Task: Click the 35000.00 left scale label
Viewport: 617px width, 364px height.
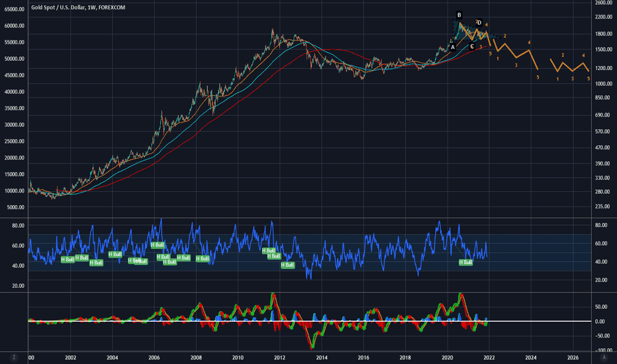Action: (x=14, y=109)
